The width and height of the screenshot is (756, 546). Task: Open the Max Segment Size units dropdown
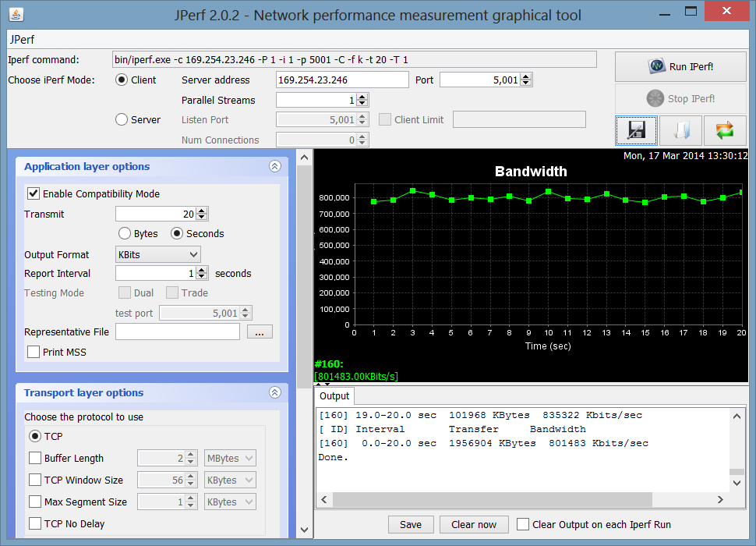coord(230,502)
